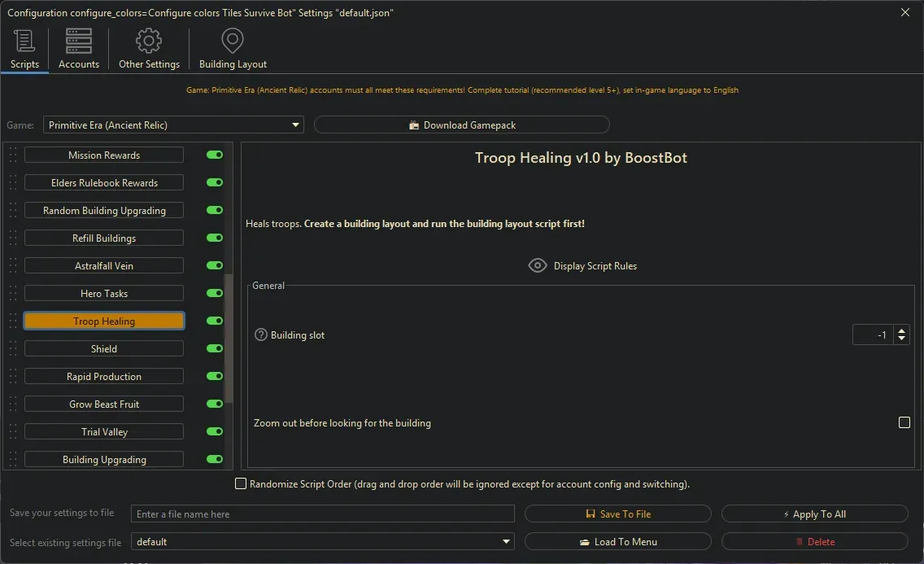Open the existing settings file dropdown
This screenshot has height=564, width=924.
point(506,541)
